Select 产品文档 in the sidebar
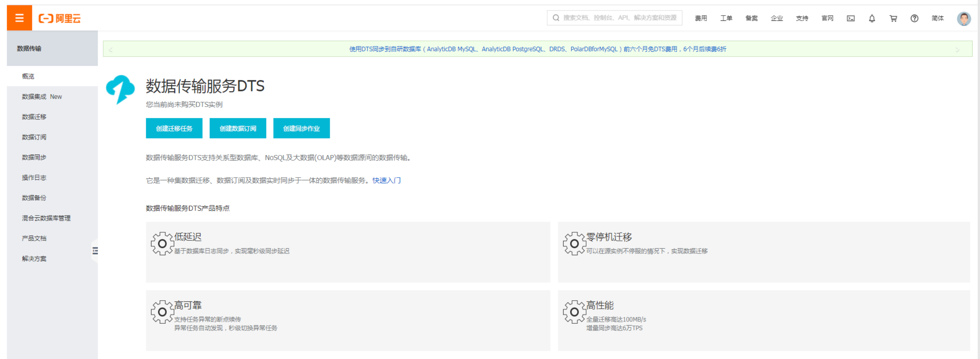 click(52, 238)
